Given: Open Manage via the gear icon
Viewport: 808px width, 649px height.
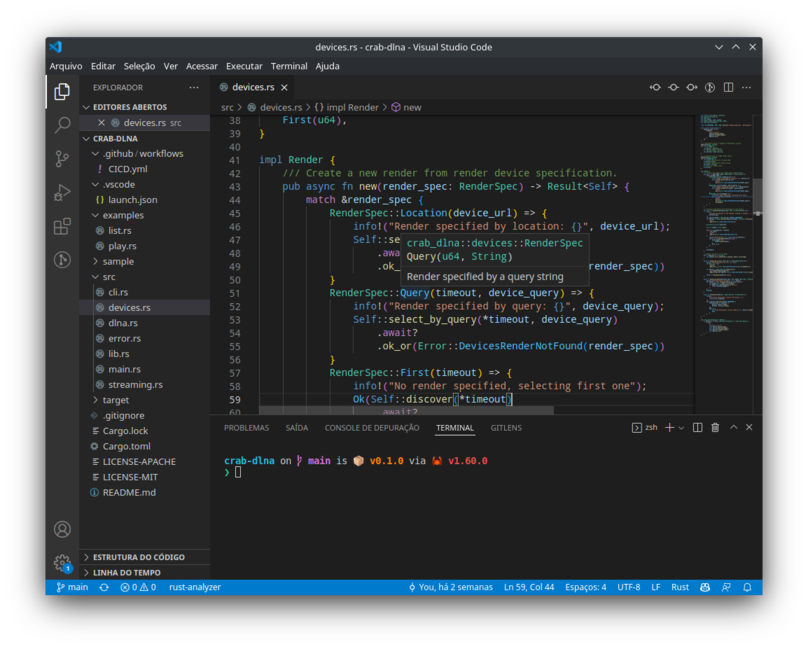Looking at the screenshot, I should [62, 562].
